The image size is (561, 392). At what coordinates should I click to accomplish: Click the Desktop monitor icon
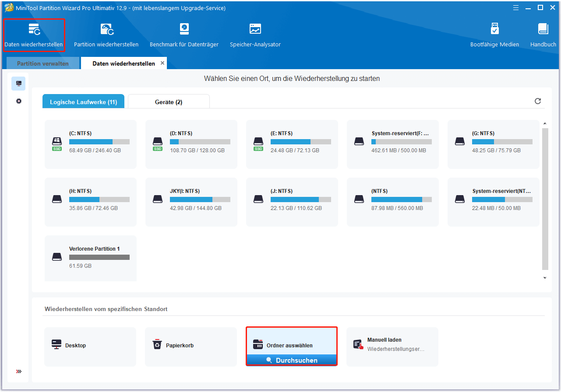57,344
